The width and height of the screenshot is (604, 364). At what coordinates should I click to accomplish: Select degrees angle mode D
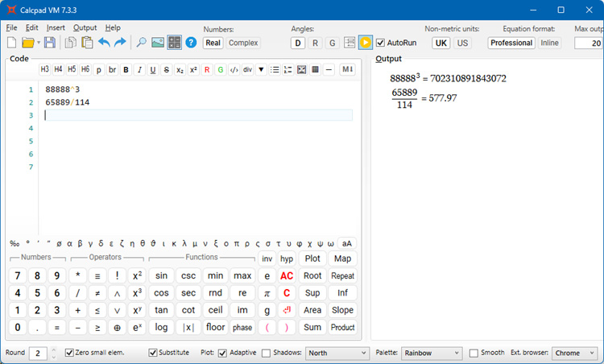[298, 43]
